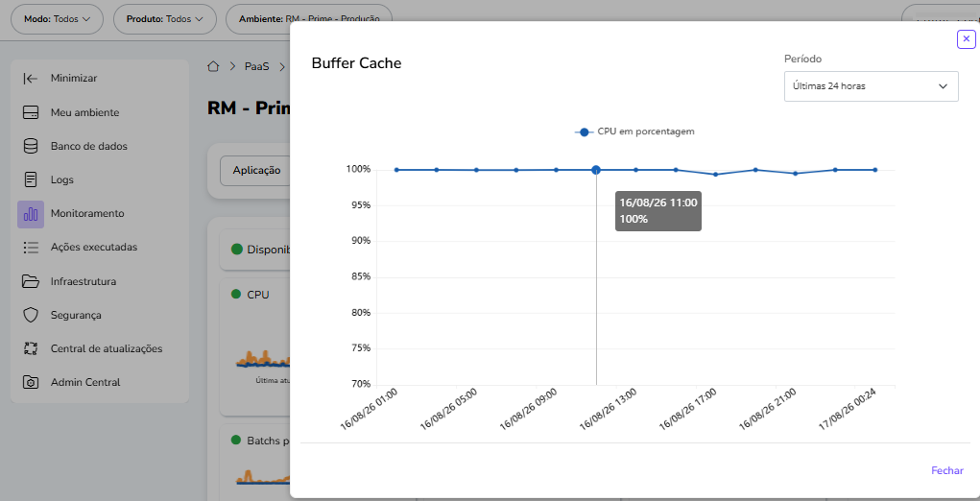Click the green Batchs status dot

pyautogui.click(x=235, y=440)
